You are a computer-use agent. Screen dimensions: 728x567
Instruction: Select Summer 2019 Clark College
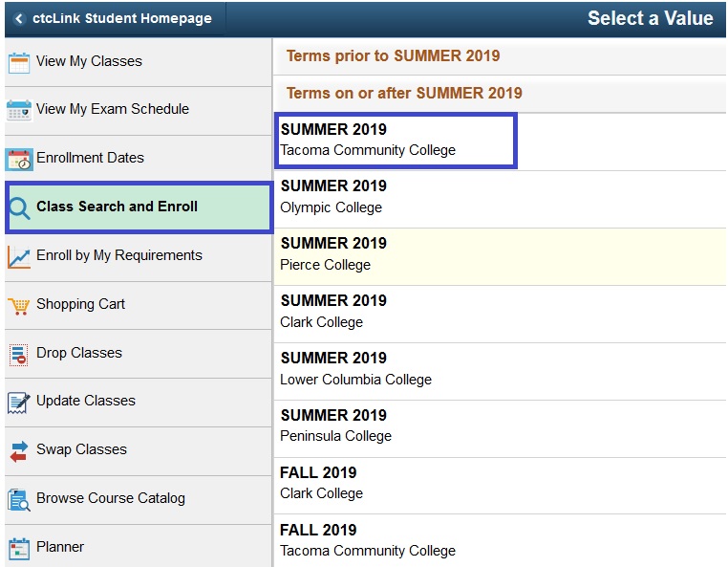tap(500, 315)
